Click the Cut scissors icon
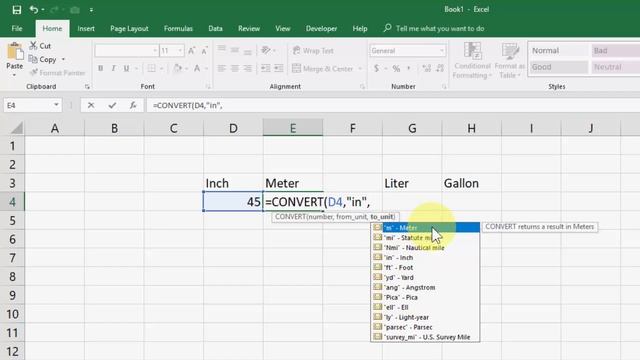The height and width of the screenshot is (360, 640). [x=33, y=46]
